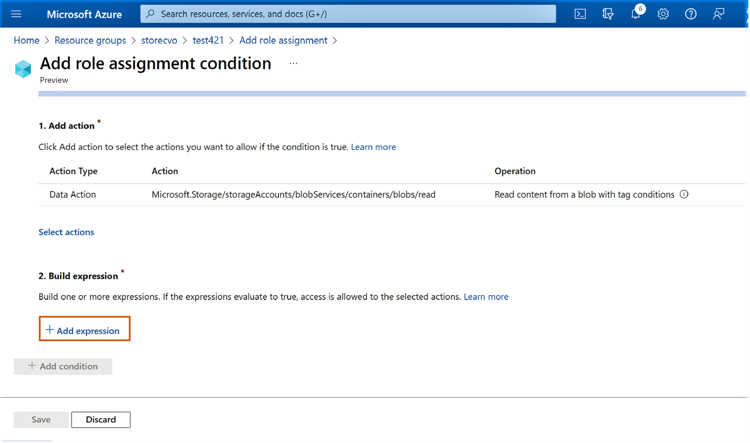Viewport: 750px width, 443px height.
Task: Open the feedback icon in header
Action: point(719,14)
